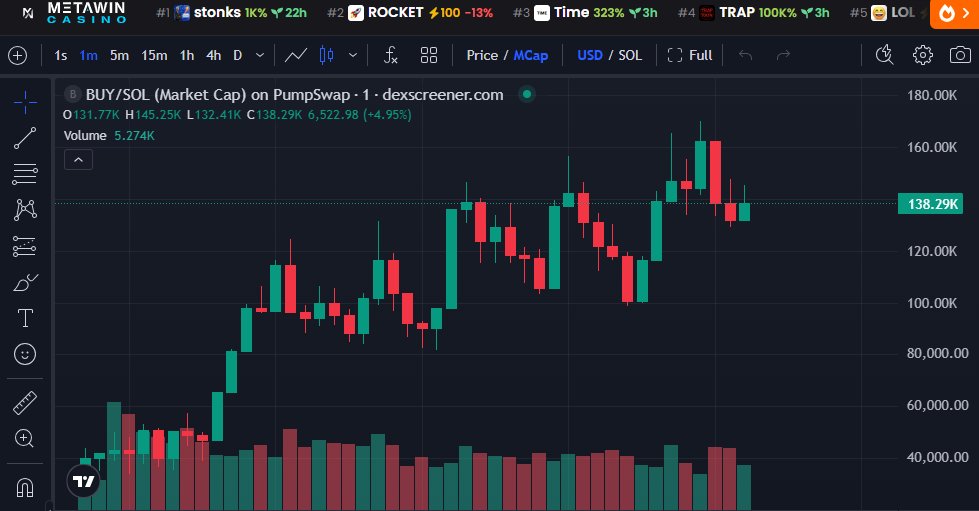Select the text annotation tool
Image resolution: width=979 pixels, height=511 pixels.
(25, 318)
